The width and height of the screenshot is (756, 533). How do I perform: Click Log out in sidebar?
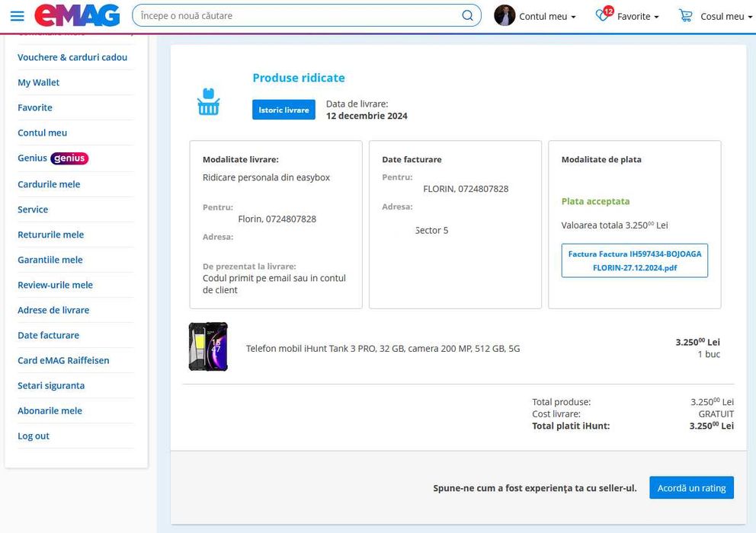34,436
